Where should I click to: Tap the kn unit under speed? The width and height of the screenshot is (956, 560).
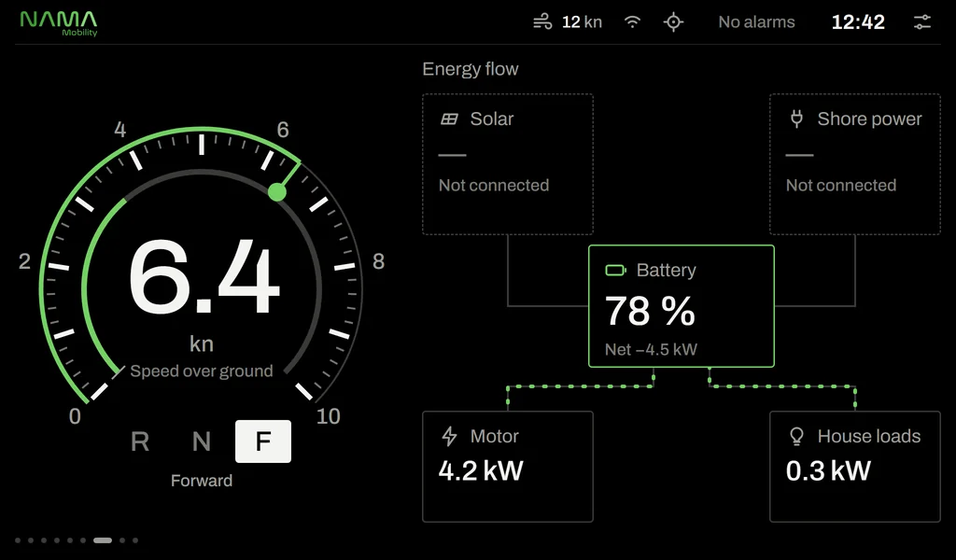pos(202,343)
